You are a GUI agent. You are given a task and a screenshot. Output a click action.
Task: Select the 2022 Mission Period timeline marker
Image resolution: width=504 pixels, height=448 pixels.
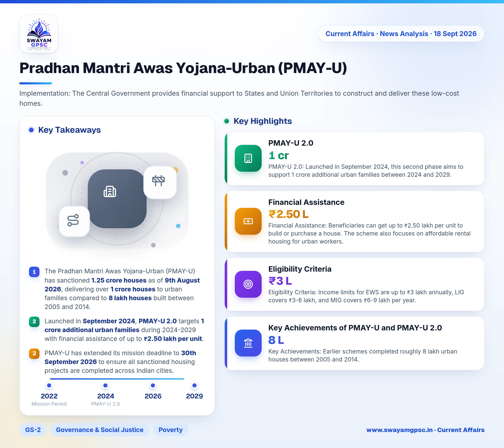coord(49,385)
